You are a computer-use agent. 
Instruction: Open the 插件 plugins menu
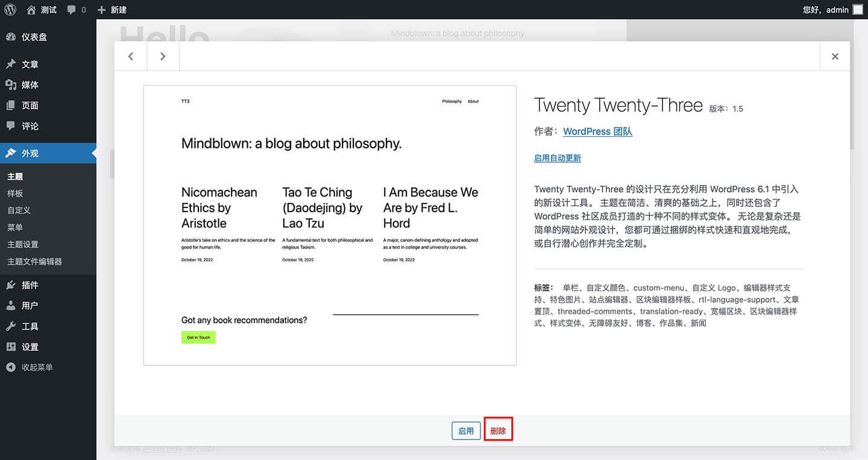(x=48, y=285)
